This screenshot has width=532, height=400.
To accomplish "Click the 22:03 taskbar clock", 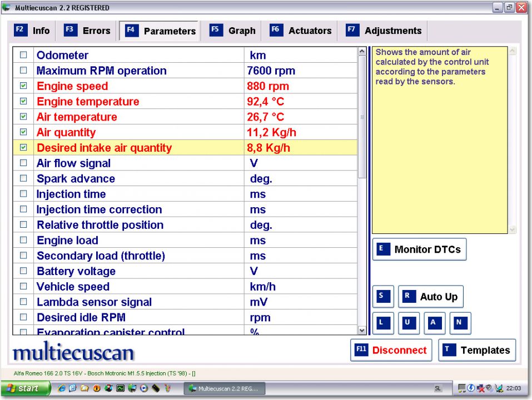I will click(513, 388).
